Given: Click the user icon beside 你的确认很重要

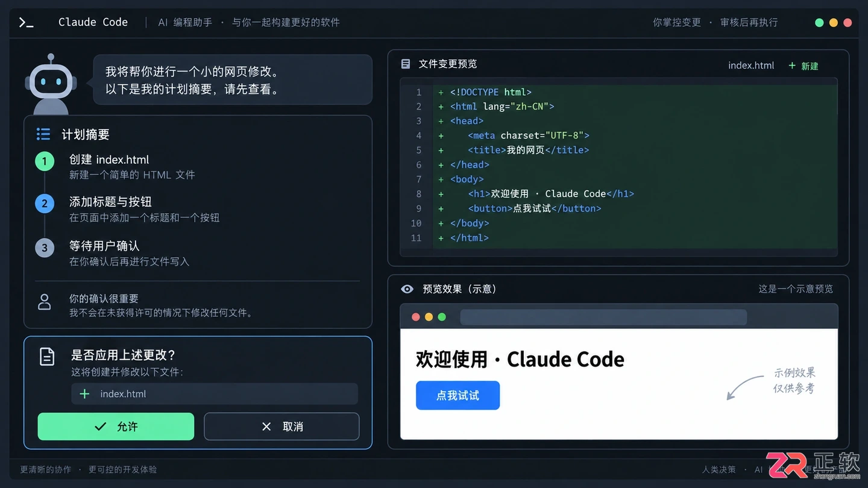Looking at the screenshot, I should point(45,302).
